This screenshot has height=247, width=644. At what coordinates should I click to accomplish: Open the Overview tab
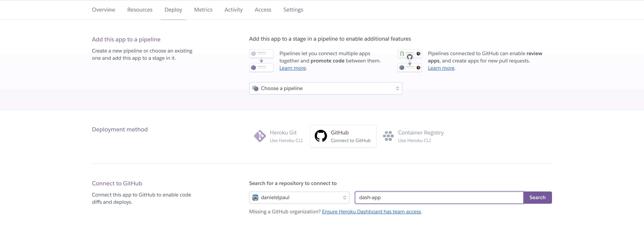[x=103, y=10]
